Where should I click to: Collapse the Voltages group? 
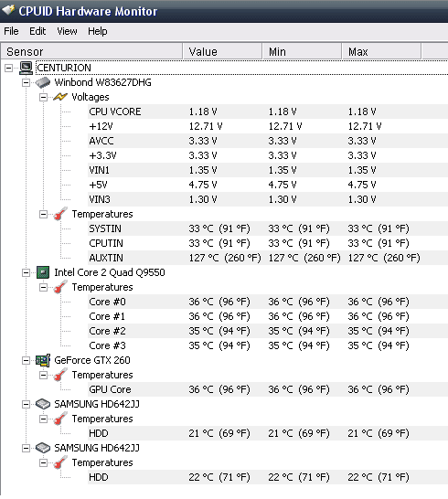click(x=43, y=97)
